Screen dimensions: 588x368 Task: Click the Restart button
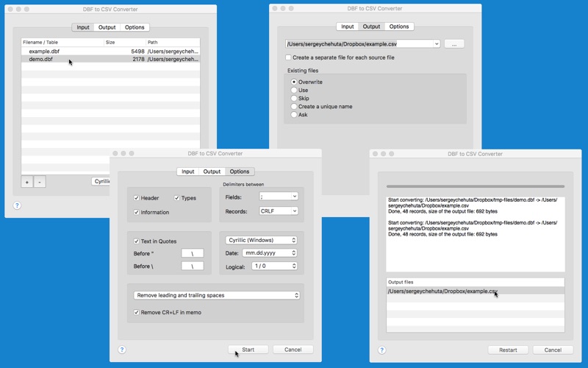click(508, 350)
